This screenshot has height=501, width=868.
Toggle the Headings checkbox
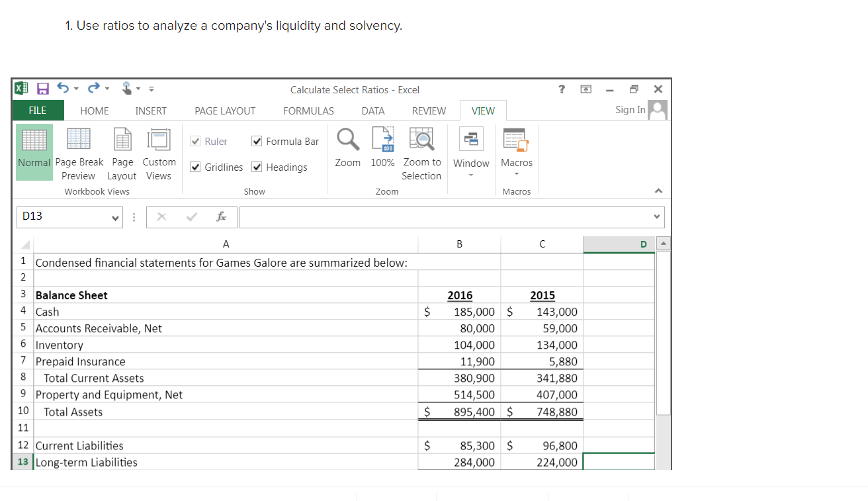click(257, 167)
